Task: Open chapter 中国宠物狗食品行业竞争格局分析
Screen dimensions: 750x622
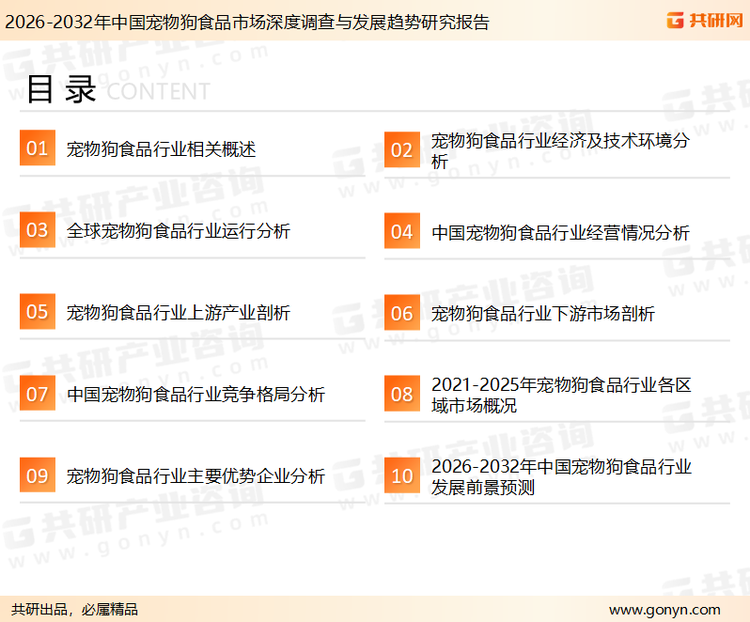Action: pos(196,395)
